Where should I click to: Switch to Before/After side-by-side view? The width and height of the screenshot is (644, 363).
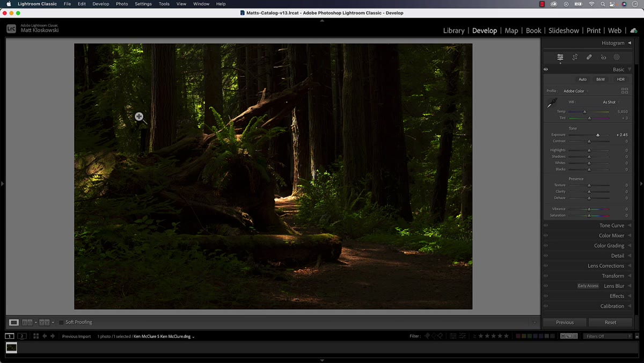click(x=27, y=322)
